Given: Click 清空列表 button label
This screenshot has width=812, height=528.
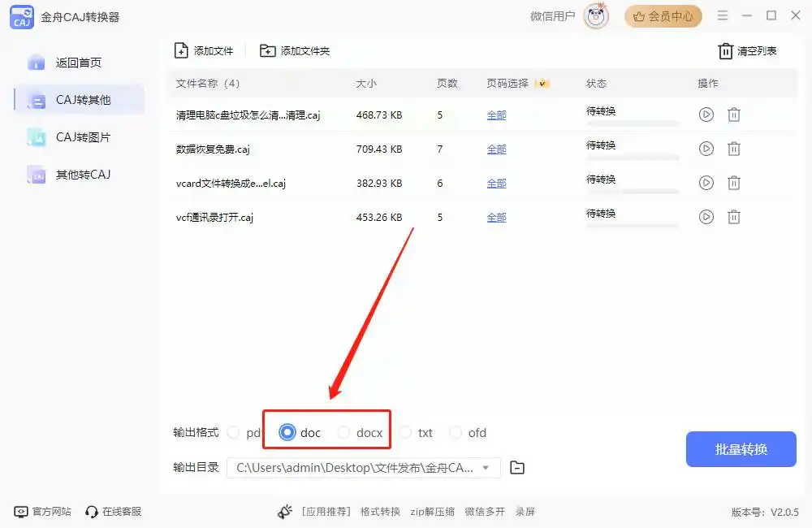Looking at the screenshot, I should click(x=757, y=51).
